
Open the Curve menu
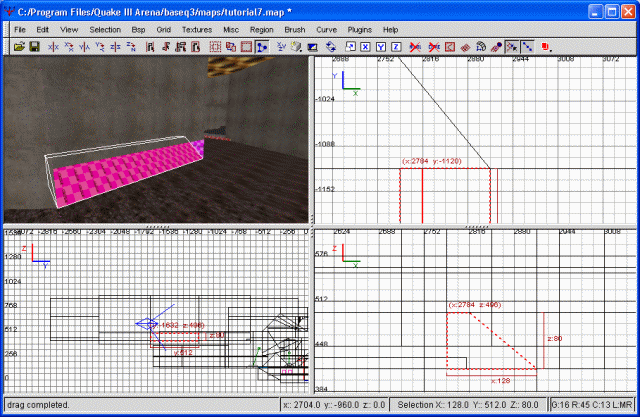point(327,30)
